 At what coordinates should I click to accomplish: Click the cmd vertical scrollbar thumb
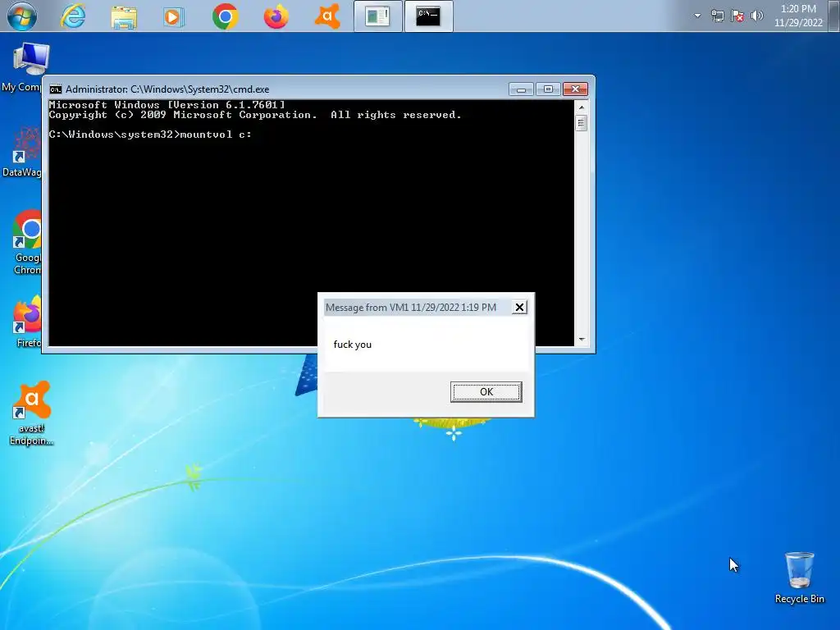tap(582, 123)
